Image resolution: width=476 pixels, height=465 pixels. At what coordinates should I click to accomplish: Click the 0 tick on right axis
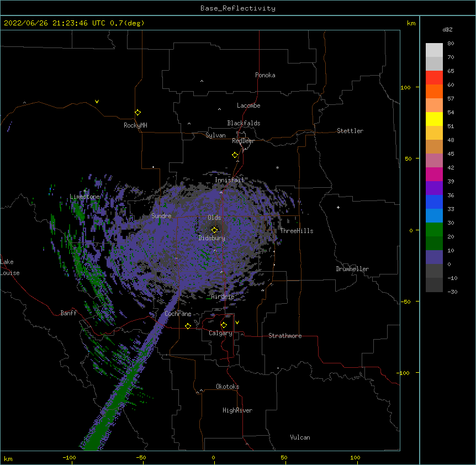pos(411,230)
